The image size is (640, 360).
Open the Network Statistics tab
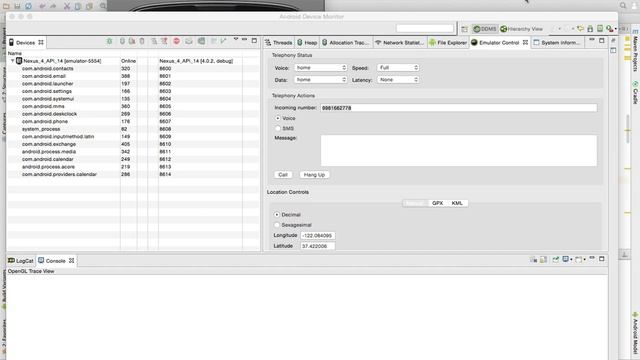click(x=400, y=42)
